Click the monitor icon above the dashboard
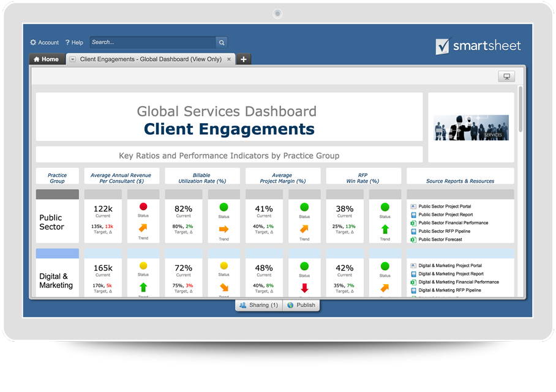Image resolution: width=556 pixels, height=392 pixels. (x=506, y=76)
